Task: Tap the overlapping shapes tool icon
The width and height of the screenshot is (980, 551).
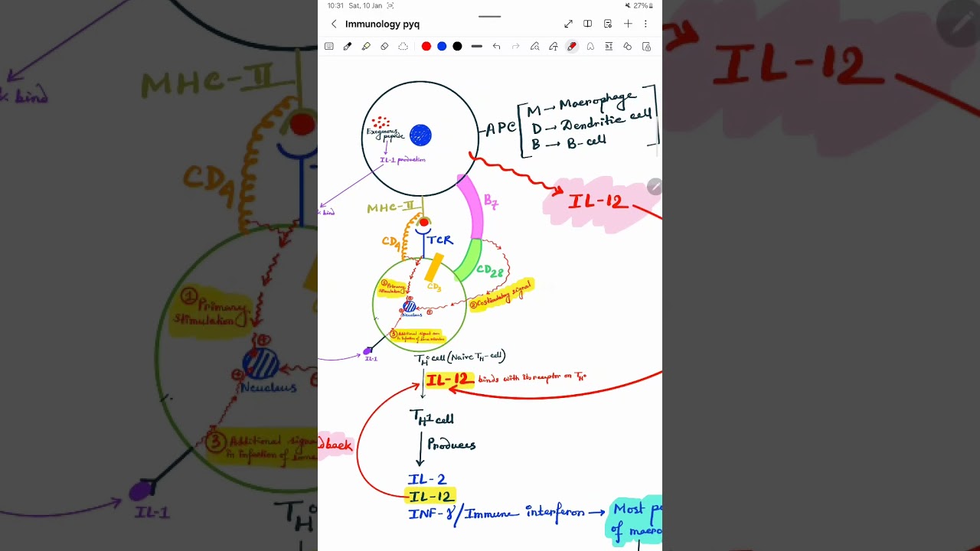Action: tap(627, 47)
